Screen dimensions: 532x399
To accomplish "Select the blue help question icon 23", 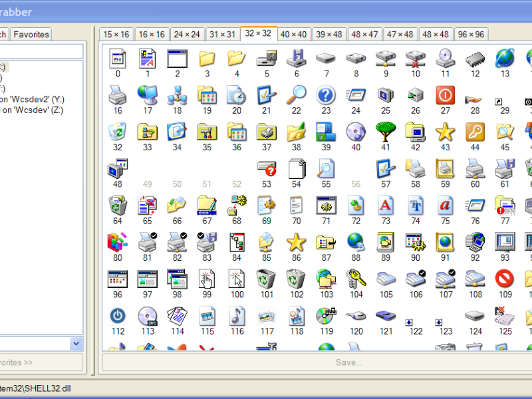I will click(x=326, y=95).
